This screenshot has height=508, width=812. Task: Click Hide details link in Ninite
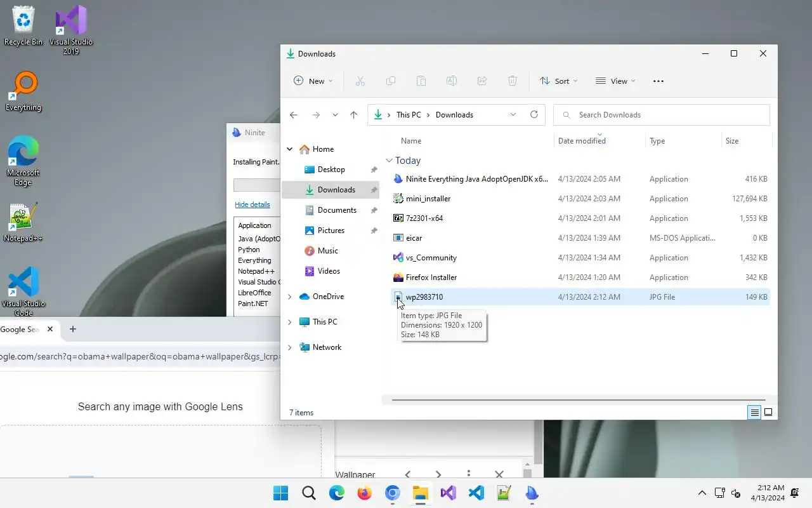[252, 204]
